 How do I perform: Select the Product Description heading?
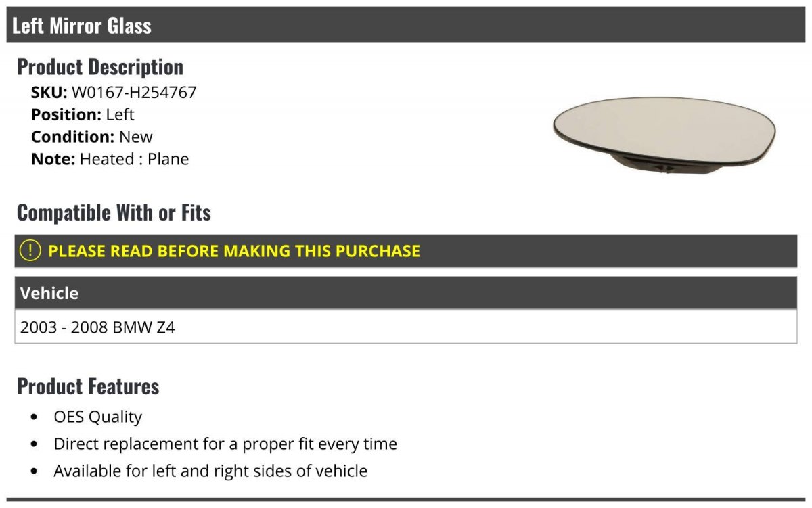100,67
